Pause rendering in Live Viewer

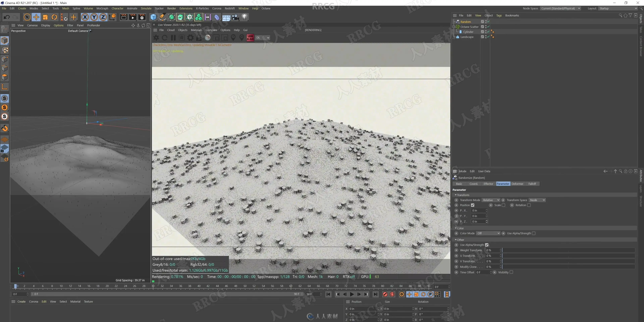pos(173,38)
